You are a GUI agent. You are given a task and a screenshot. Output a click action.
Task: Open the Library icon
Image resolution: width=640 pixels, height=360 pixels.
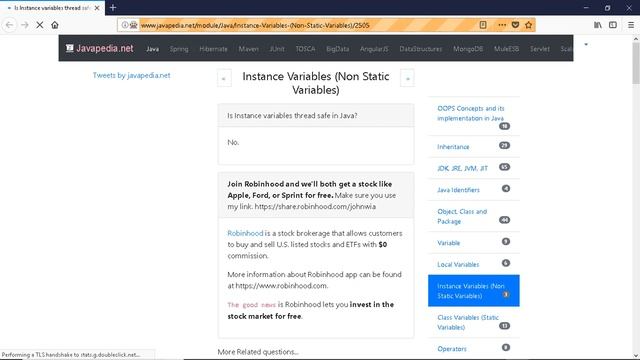point(598,25)
